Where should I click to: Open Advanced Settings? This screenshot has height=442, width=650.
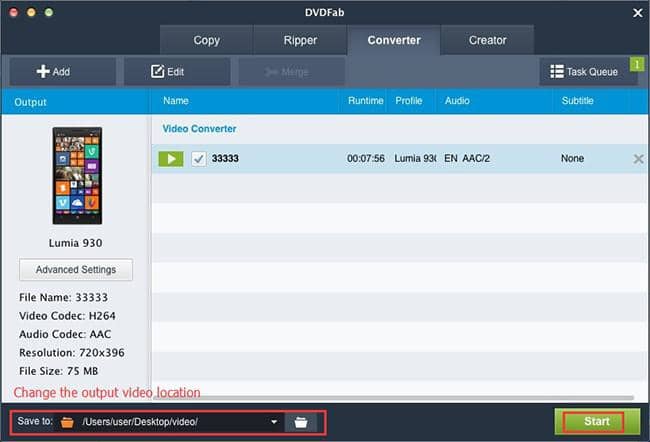coord(76,270)
